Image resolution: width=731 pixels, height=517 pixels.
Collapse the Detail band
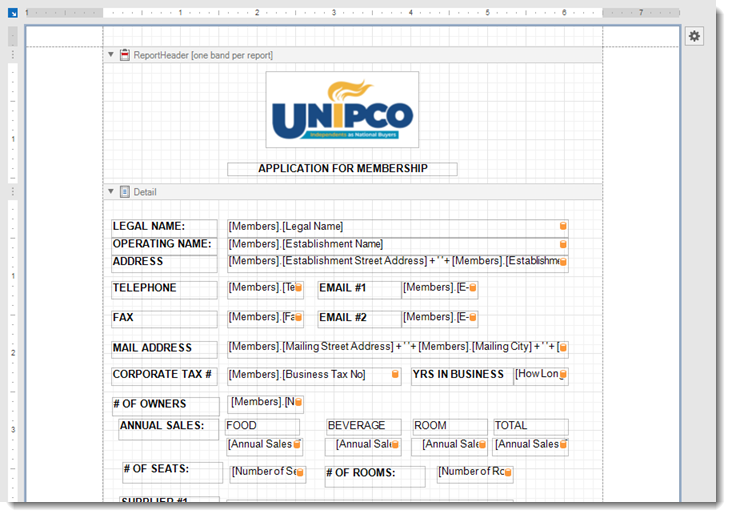pyautogui.click(x=111, y=191)
